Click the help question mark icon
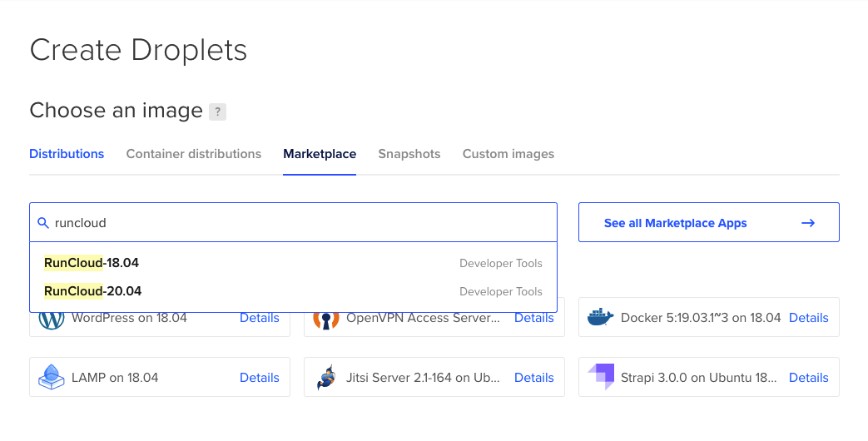Screen dimensions: 868x441 (x=217, y=111)
